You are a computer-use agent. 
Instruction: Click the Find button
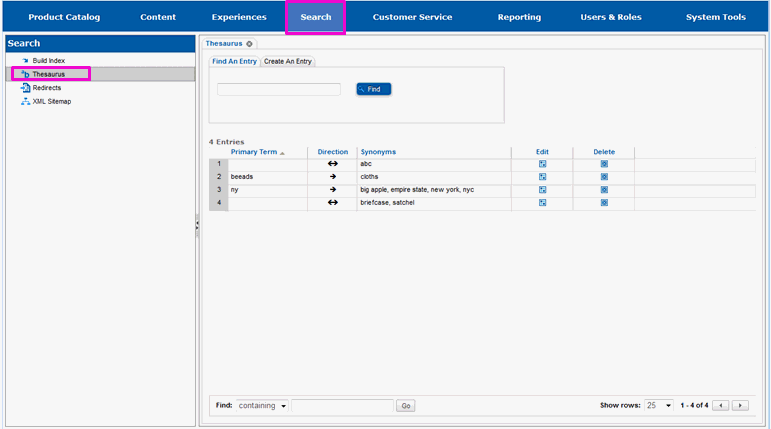[374, 89]
